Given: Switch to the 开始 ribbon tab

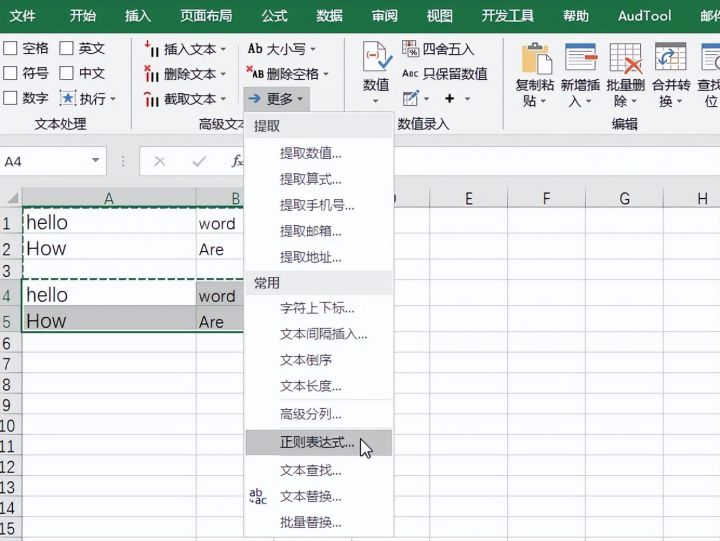Looking at the screenshot, I should point(83,16).
